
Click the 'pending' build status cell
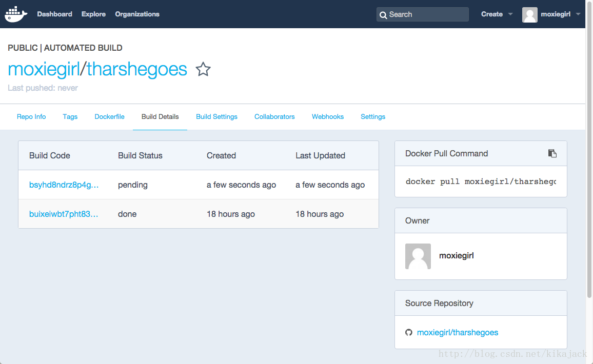[133, 185]
